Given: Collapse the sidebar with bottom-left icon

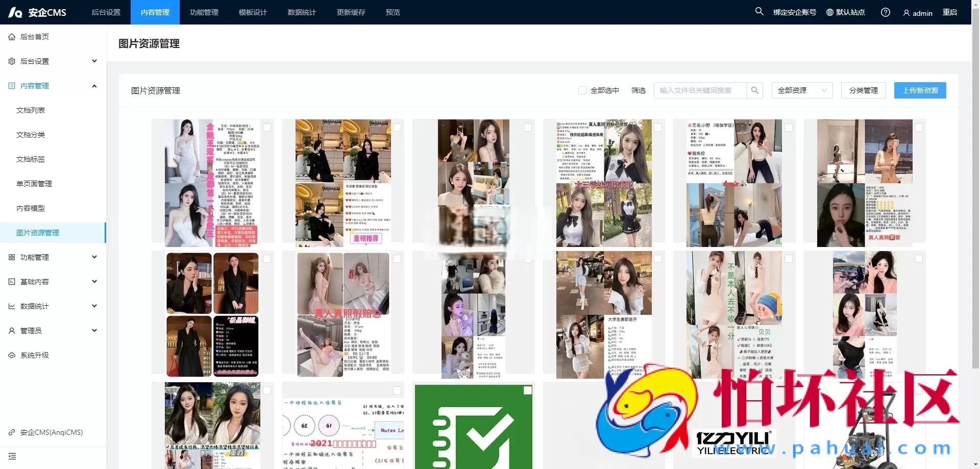Looking at the screenshot, I should point(13,456).
